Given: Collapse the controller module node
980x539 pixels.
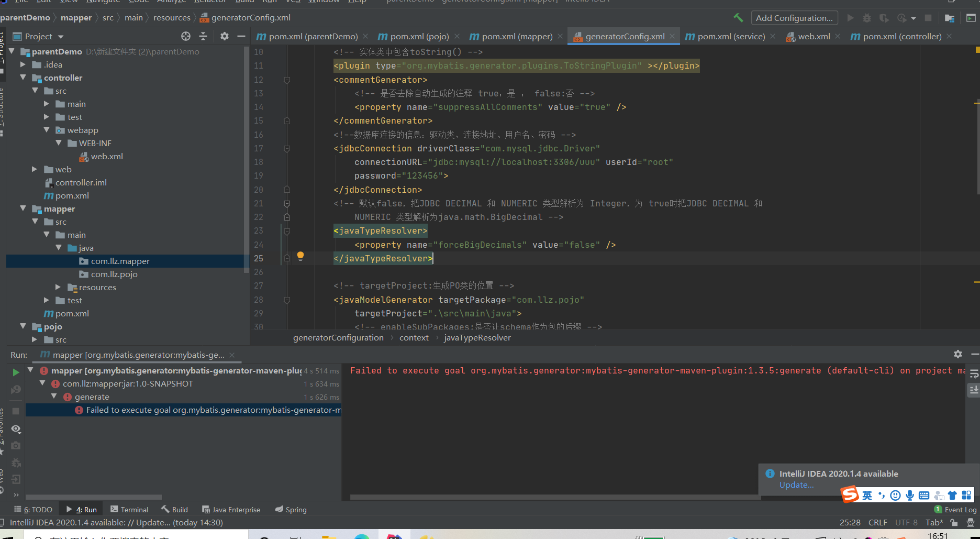Looking at the screenshot, I should pyautogui.click(x=23, y=78).
